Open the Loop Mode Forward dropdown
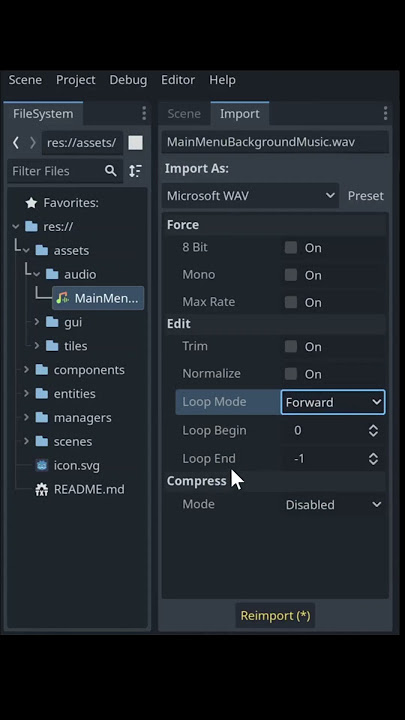Screen dimensions: 405x720 333,402
